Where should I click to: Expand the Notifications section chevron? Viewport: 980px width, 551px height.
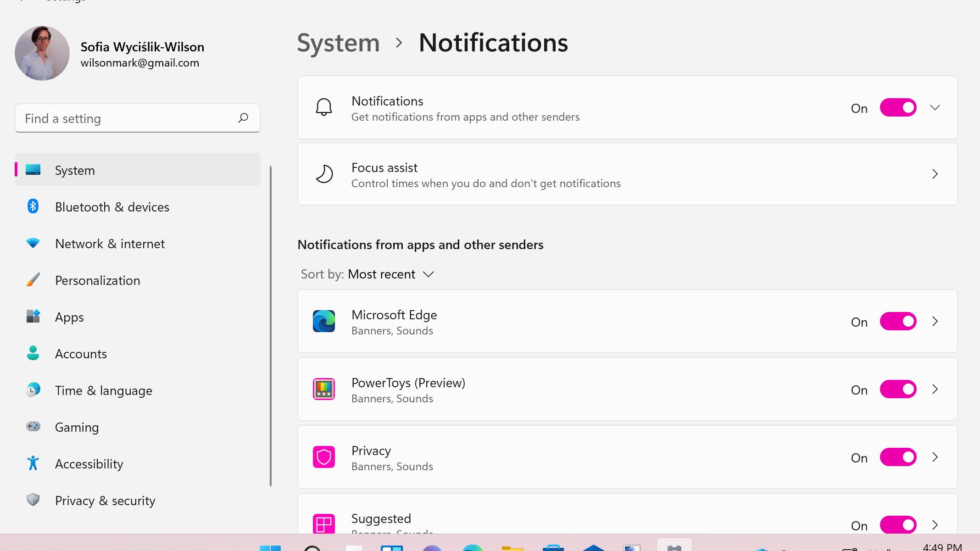935,107
